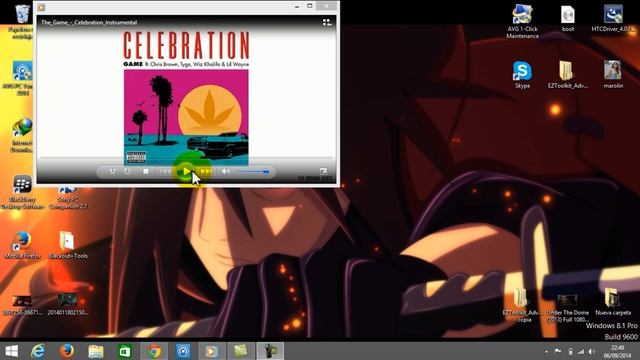Image resolution: width=640 pixels, height=360 pixels.
Task: Launch Firefox from the taskbar
Action: tap(67, 351)
